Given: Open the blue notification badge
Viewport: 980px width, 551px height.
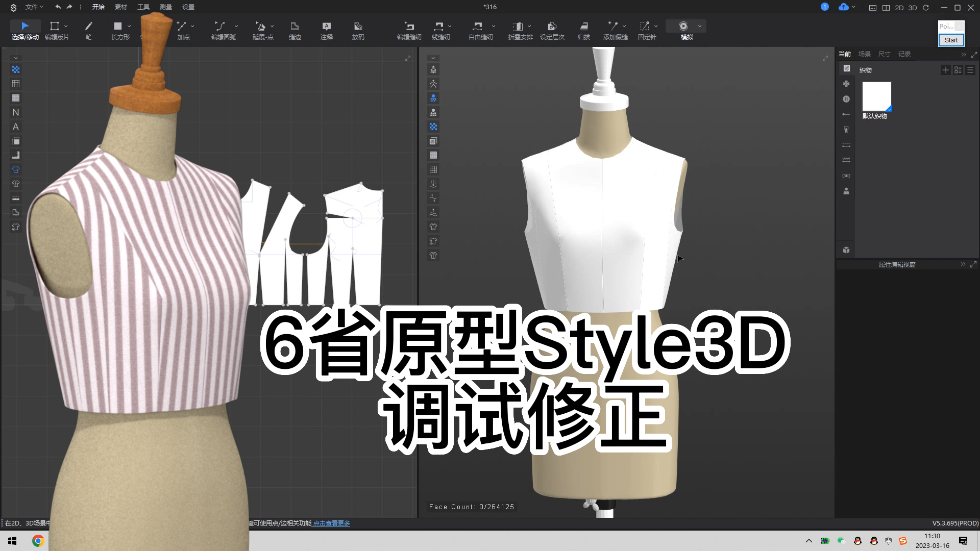Looking at the screenshot, I should point(825,7).
